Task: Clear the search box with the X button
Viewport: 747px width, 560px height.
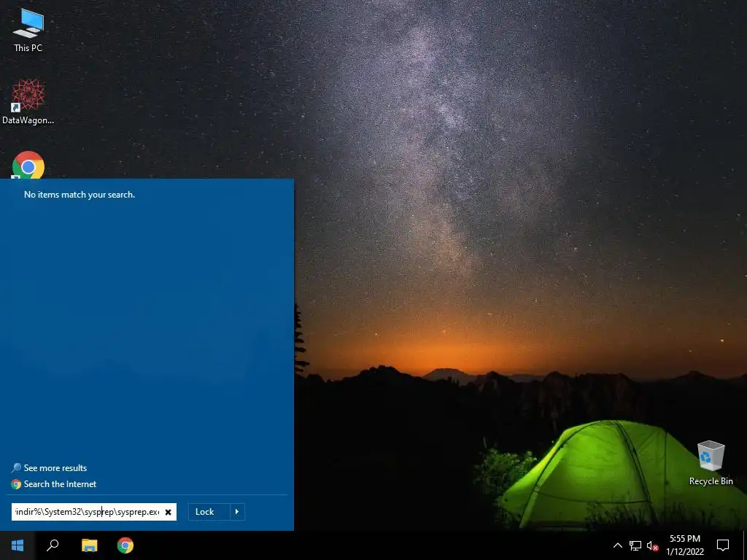Action: (169, 512)
